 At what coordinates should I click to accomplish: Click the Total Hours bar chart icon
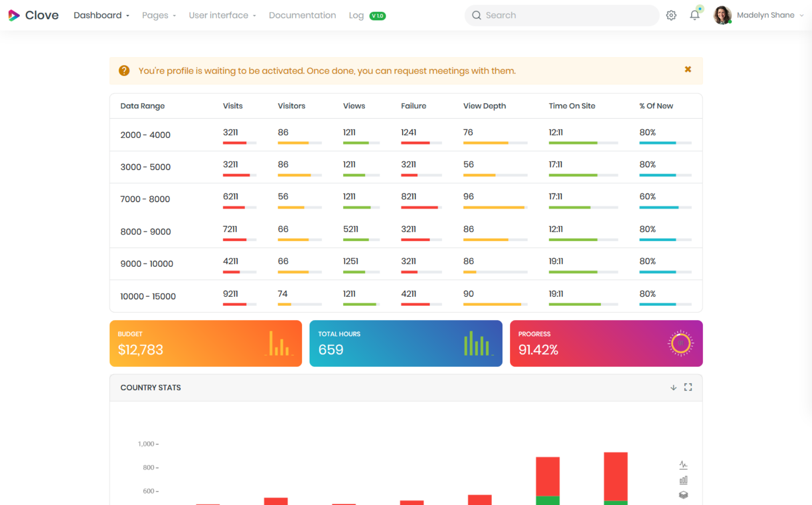(479, 343)
